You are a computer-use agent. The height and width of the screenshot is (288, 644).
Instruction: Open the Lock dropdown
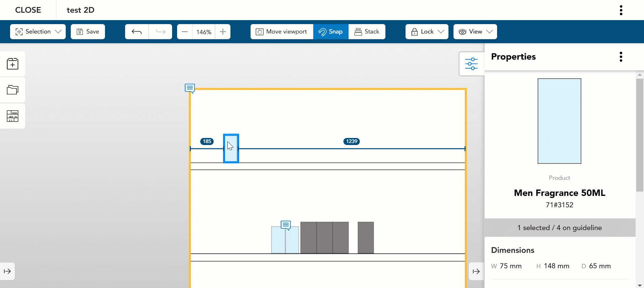pyautogui.click(x=427, y=31)
